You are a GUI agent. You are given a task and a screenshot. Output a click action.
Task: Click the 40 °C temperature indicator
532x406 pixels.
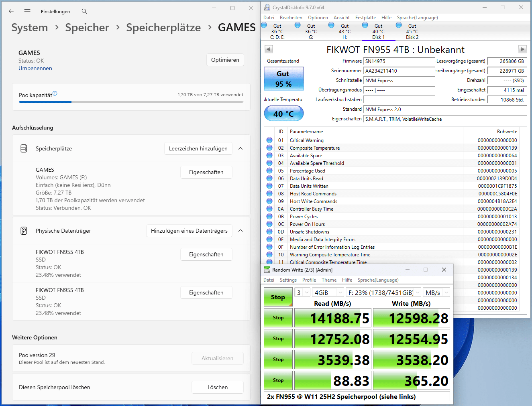pyautogui.click(x=283, y=114)
